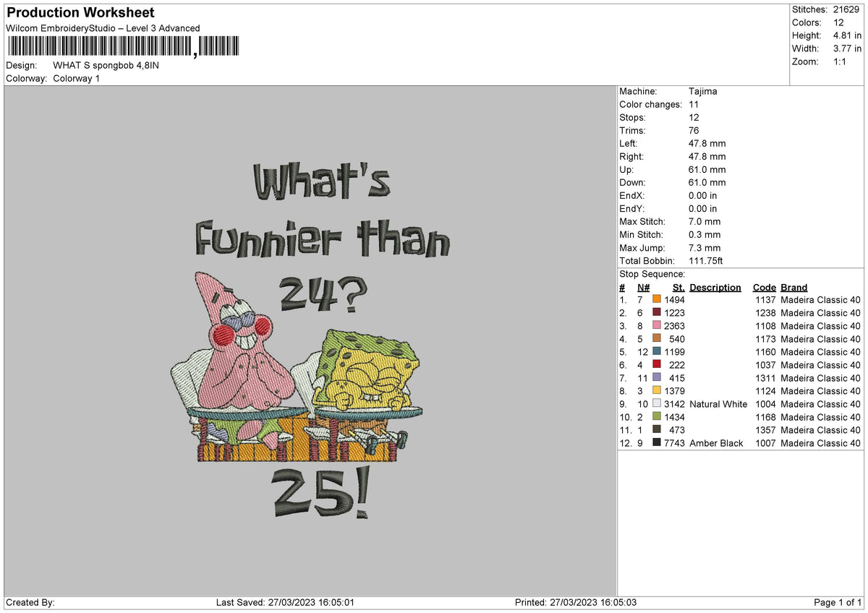The height and width of the screenshot is (613, 868).
Task: Click the EndX value 0.00 in
Action: [x=703, y=196]
